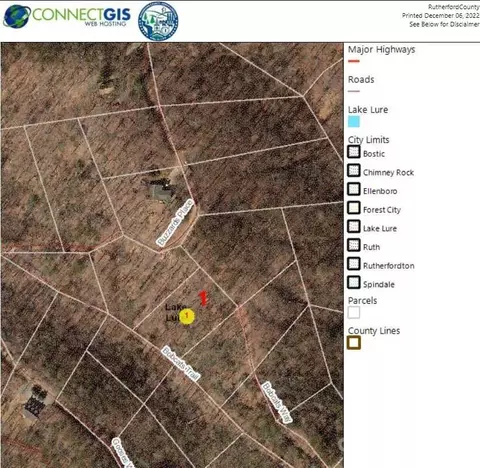The width and height of the screenshot is (480, 468).
Task: Click the ConnectGIS globe logo
Action: (x=17, y=17)
